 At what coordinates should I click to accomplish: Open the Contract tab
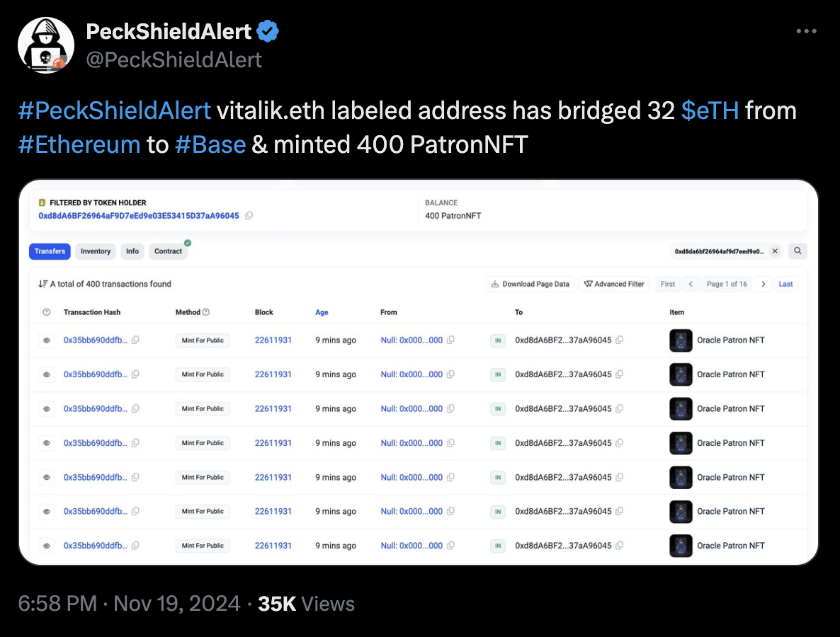click(x=168, y=251)
